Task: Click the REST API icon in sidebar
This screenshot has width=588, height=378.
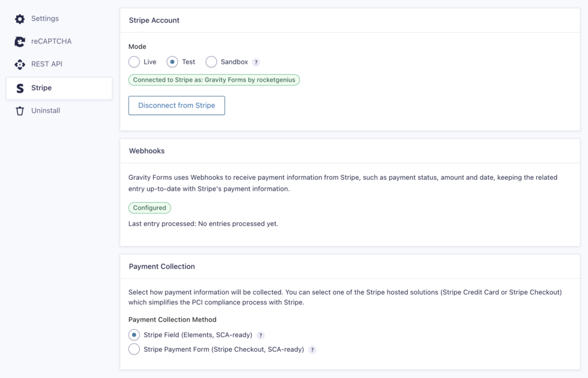Action: (x=20, y=64)
